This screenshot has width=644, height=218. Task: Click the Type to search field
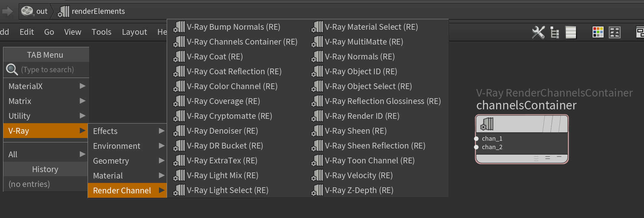[47, 70]
